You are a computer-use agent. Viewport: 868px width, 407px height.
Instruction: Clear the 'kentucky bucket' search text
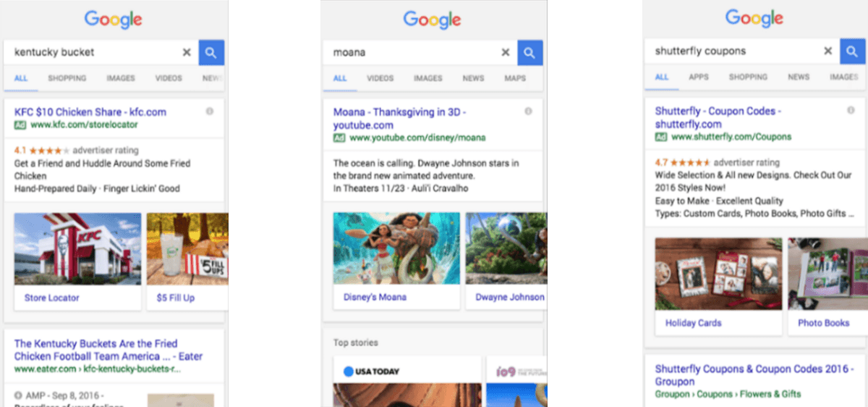click(187, 52)
